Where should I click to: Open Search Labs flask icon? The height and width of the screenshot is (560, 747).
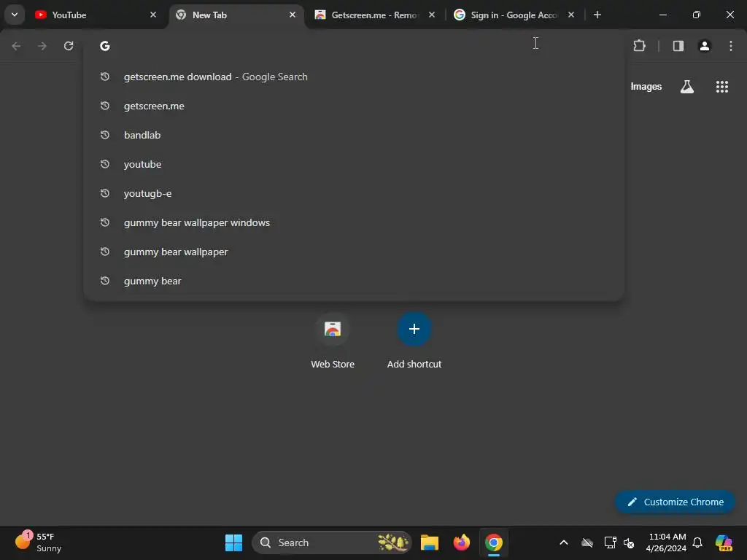click(x=687, y=87)
